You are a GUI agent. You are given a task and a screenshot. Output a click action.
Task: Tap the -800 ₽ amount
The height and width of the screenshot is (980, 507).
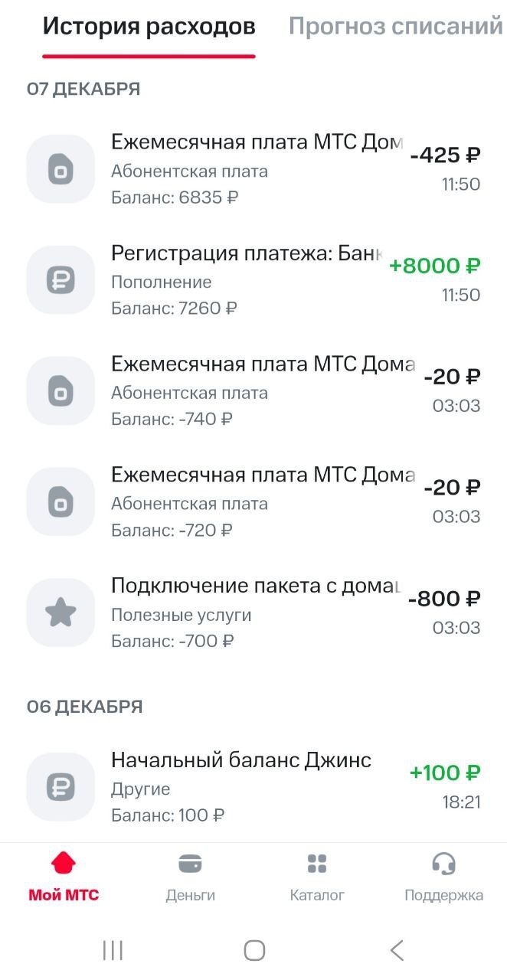444,599
